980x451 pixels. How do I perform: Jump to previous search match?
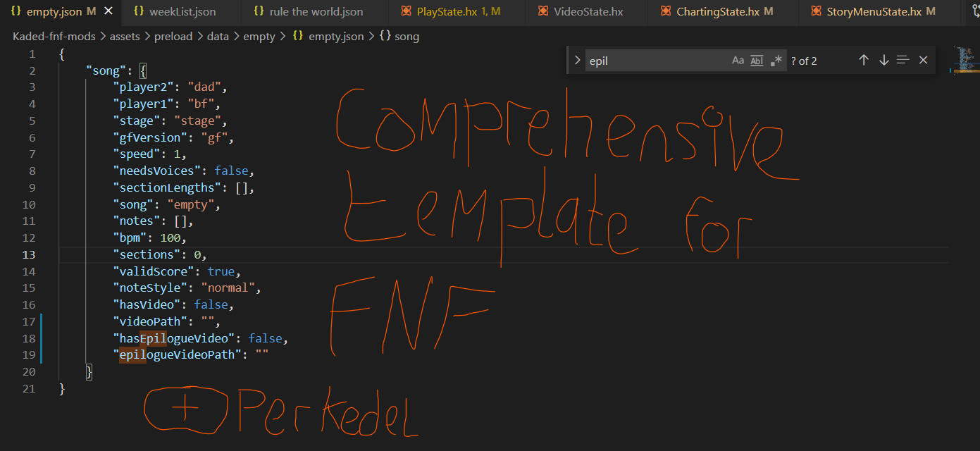pos(864,61)
